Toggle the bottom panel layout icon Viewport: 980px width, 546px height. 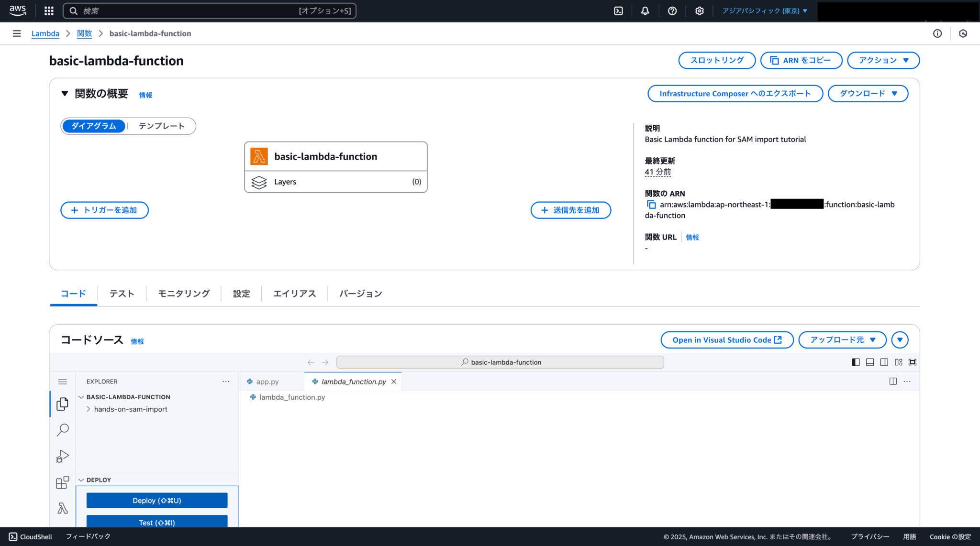coord(870,362)
